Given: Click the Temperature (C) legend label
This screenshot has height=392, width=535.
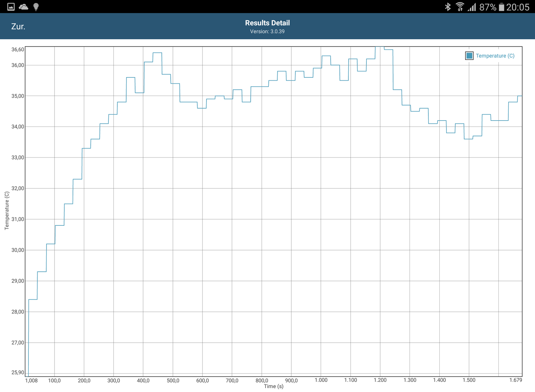Looking at the screenshot, I should click(x=495, y=56).
